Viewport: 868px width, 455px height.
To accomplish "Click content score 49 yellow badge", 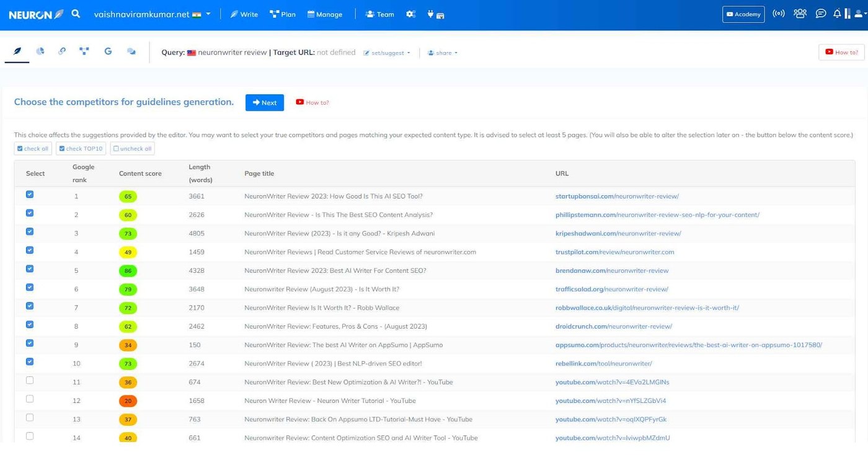I will coord(128,252).
